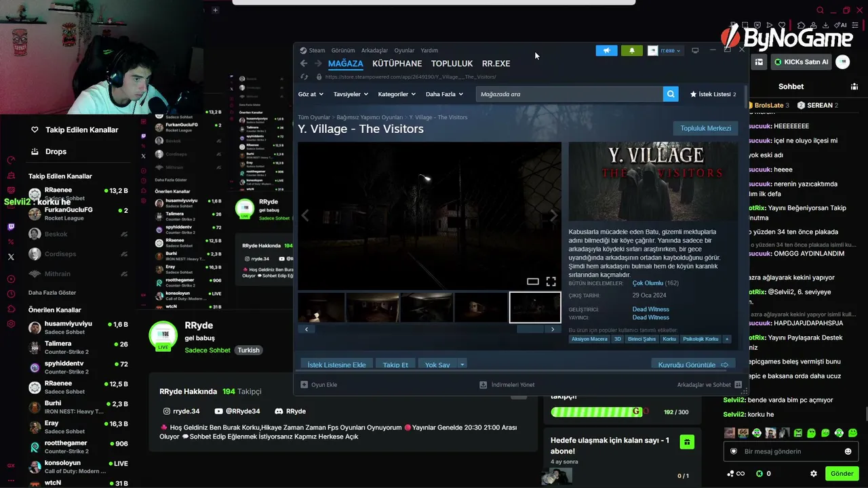868x488 pixels.
Task: Select first screenshot thumbnail with candle
Action: 321,307
